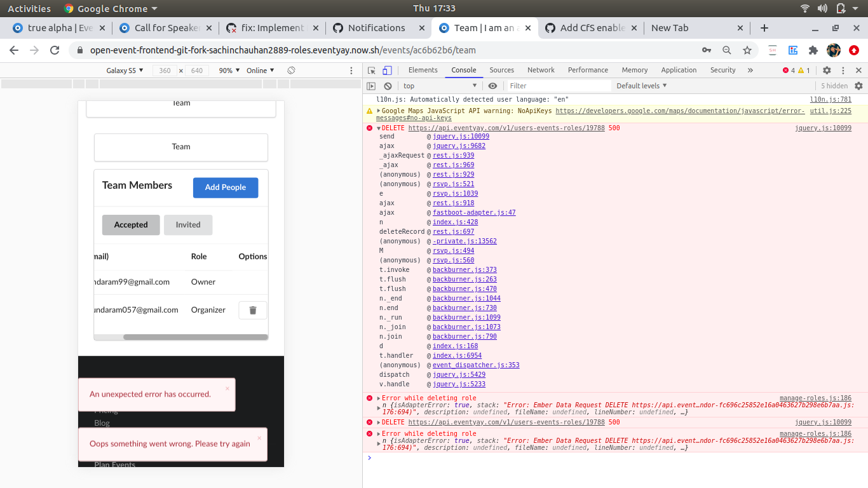The width and height of the screenshot is (868, 488).
Task: Open the new tab plus button
Action: [764, 28]
